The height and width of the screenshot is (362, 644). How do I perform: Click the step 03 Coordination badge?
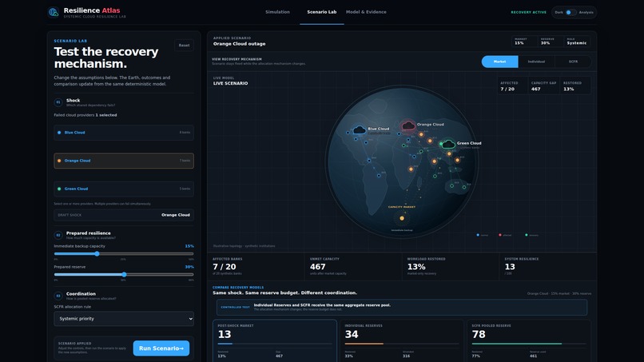(x=58, y=296)
